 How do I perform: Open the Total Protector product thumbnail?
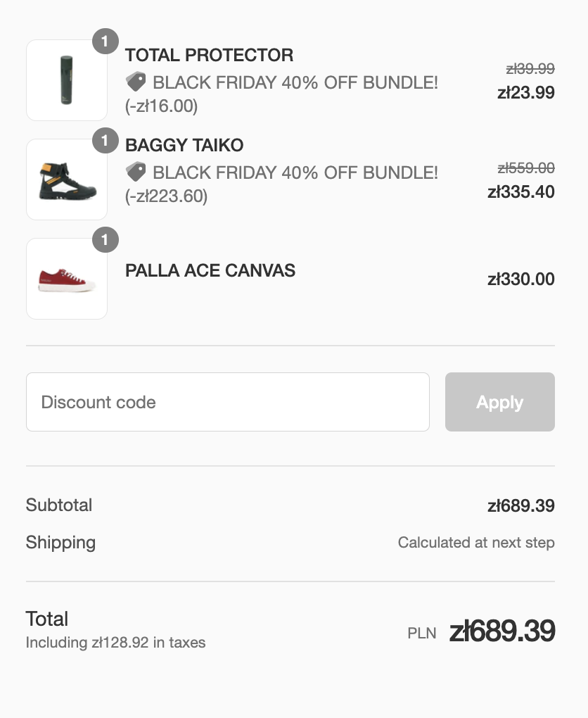tap(67, 80)
